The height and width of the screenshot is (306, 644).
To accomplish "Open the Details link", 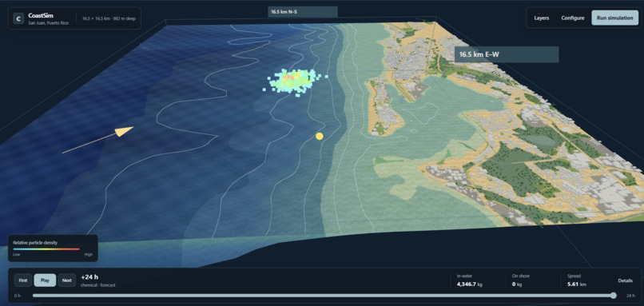I will [625, 280].
